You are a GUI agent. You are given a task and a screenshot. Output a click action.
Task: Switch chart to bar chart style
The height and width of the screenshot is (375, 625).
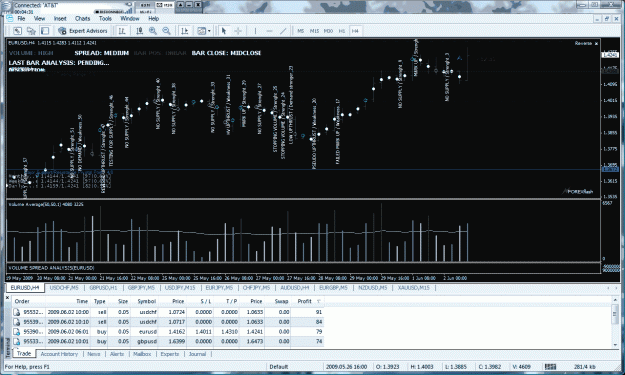coord(122,31)
